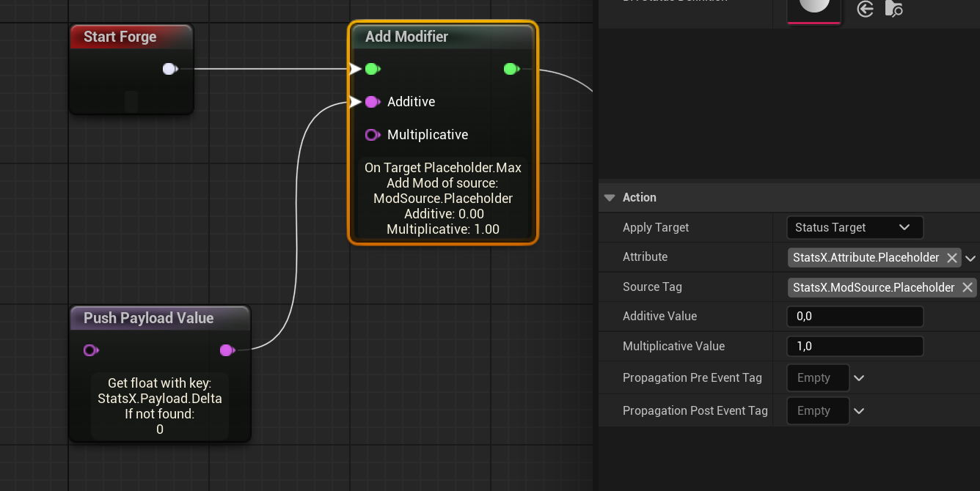
Task: Click the Multiplicative Value input field
Action: 854,347
